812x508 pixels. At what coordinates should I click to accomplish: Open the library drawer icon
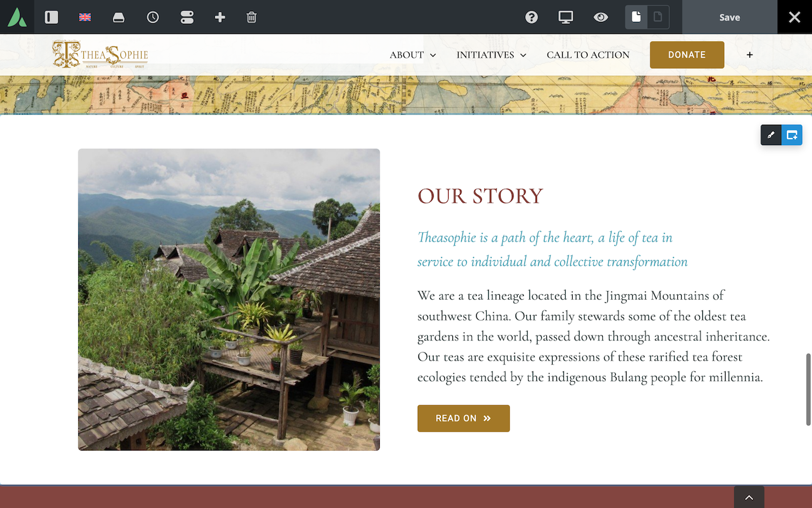pyautogui.click(x=118, y=18)
